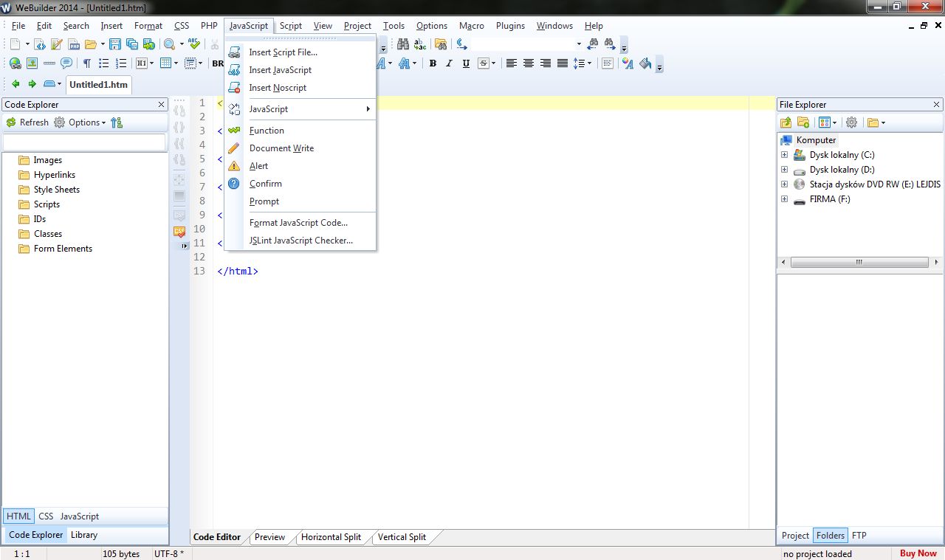Choose JSLint JavaScript Checker menu item
The width and height of the screenshot is (945, 560).
pyautogui.click(x=300, y=241)
